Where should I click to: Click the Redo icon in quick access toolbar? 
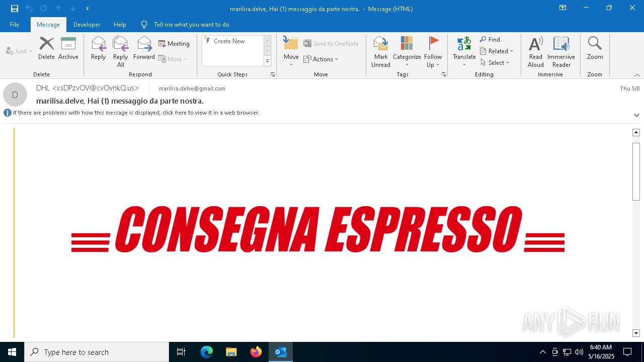pyautogui.click(x=44, y=8)
